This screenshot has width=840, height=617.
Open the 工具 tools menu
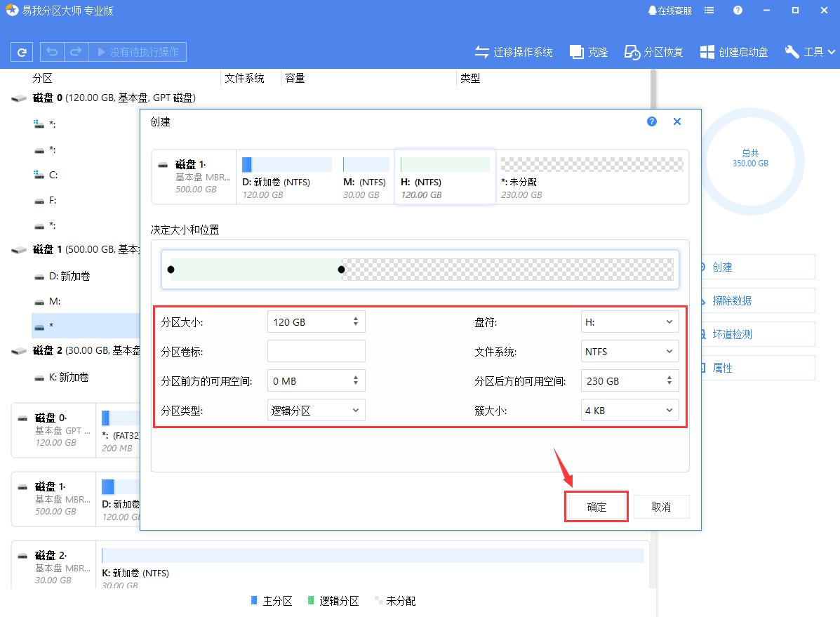[808, 51]
